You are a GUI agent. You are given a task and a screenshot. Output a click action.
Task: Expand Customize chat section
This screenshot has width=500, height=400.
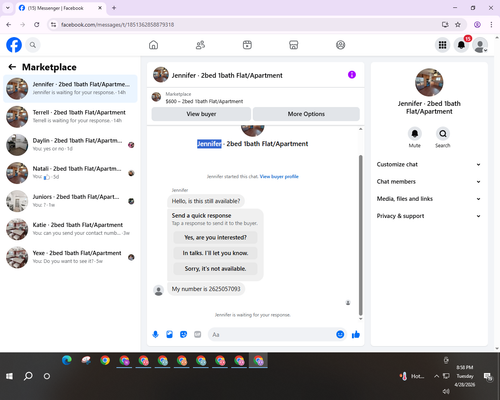point(429,164)
